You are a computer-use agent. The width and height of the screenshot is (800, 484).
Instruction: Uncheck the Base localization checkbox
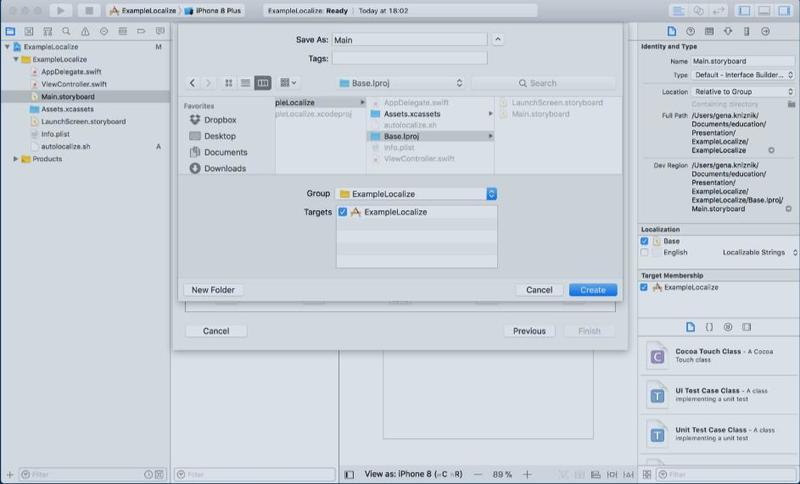pyautogui.click(x=645, y=241)
